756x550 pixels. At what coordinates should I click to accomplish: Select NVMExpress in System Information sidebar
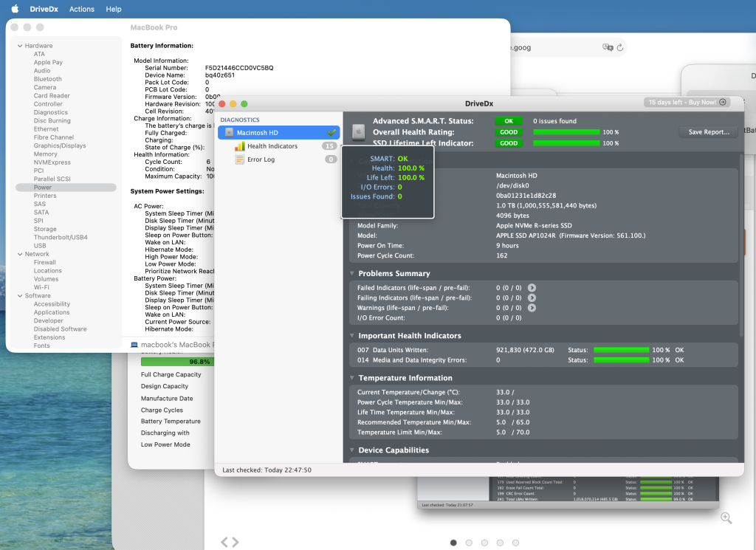[52, 162]
